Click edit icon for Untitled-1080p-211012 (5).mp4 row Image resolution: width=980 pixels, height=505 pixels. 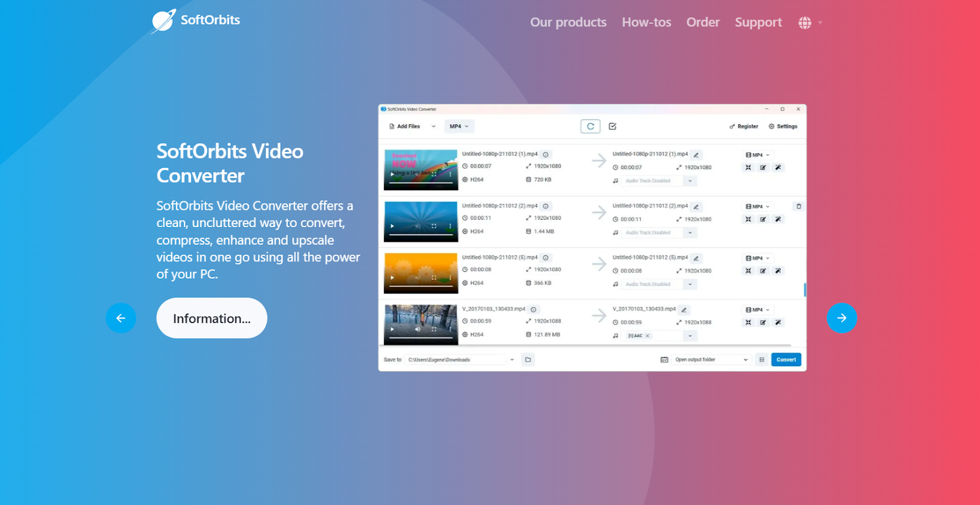763,271
